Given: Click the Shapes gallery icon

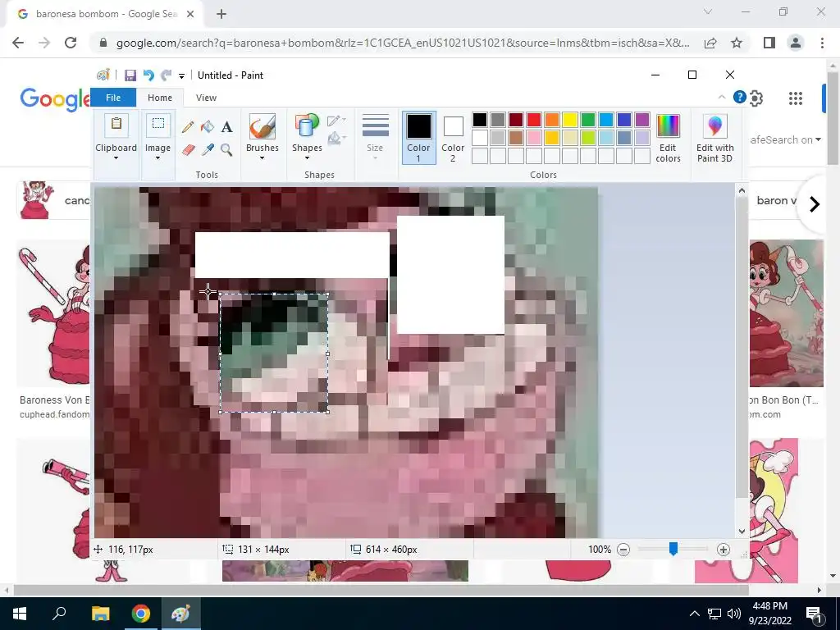Looking at the screenshot, I should tap(307, 126).
